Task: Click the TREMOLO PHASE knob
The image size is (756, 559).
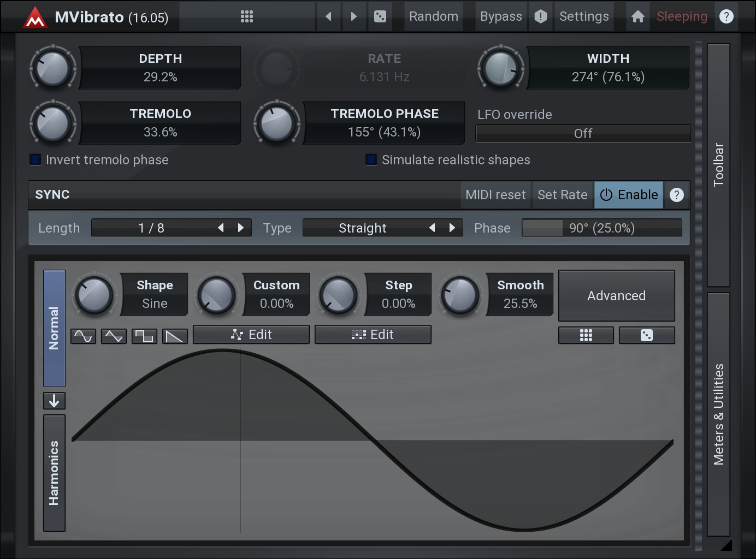Action: (x=277, y=123)
